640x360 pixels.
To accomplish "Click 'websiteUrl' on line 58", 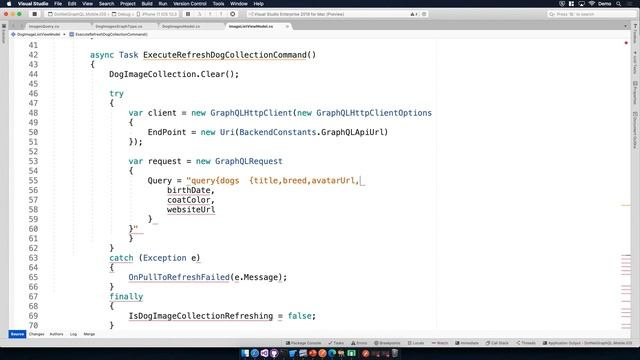I will pyautogui.click(x=191, y=210).
